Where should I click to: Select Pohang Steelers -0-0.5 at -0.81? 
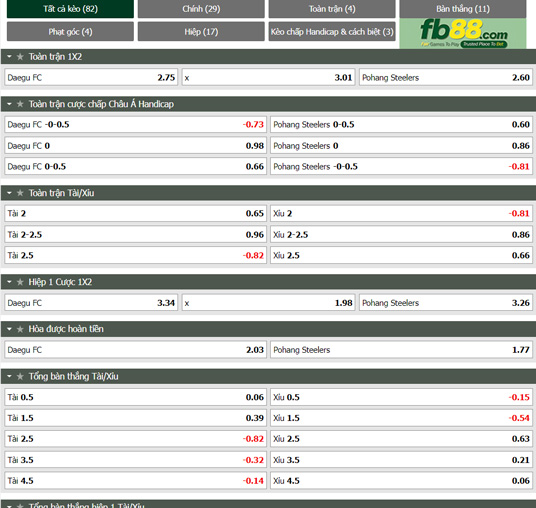coord(401,166)
